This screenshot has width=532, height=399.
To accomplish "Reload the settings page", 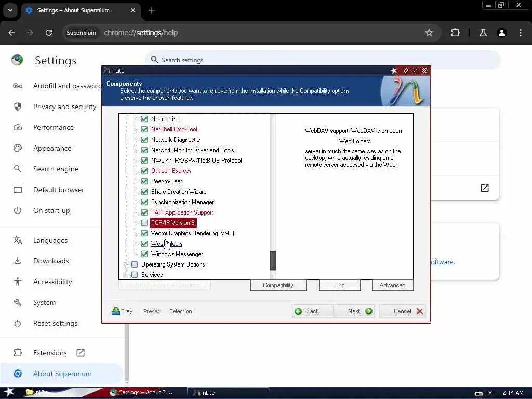I will pyautogui.click(x=49, y=33).
